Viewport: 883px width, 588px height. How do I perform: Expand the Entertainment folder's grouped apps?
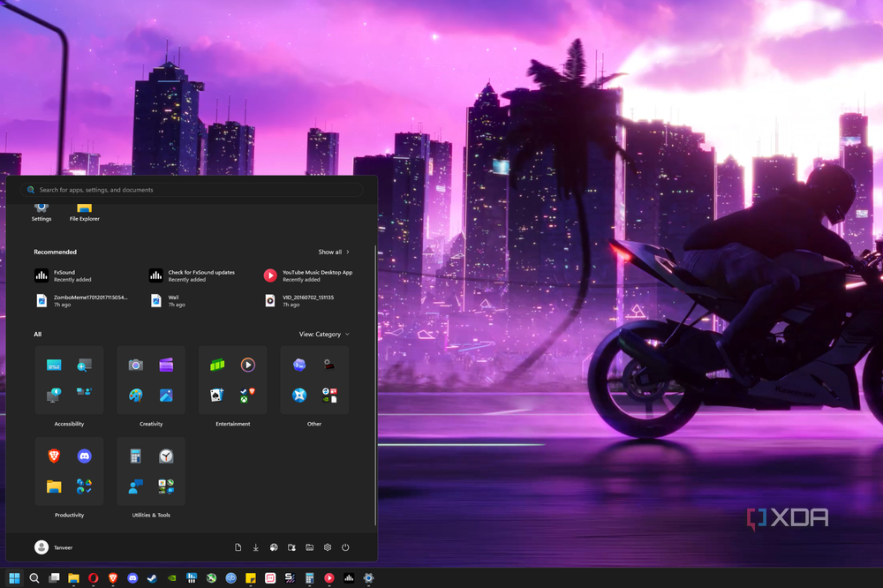tap(248, 396)
